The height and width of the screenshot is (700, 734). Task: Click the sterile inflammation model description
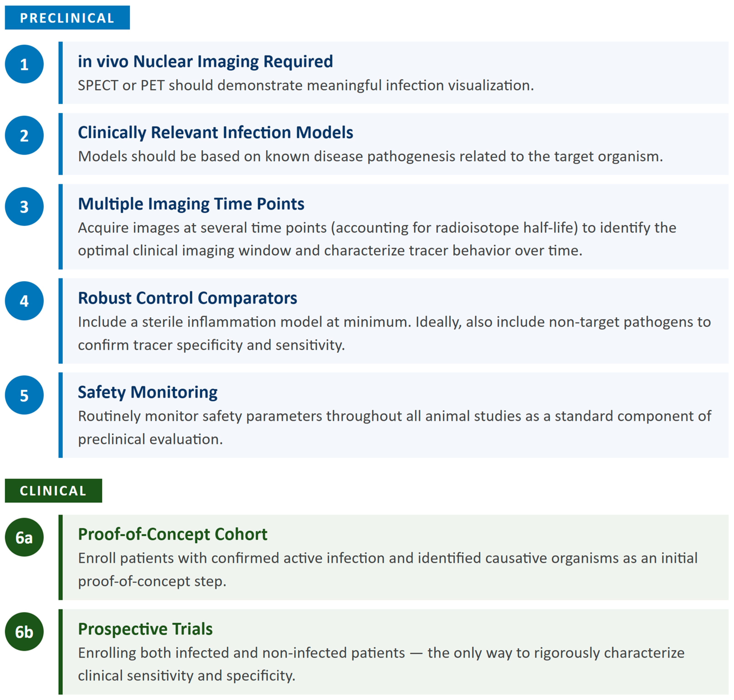(x=394, y=334)
